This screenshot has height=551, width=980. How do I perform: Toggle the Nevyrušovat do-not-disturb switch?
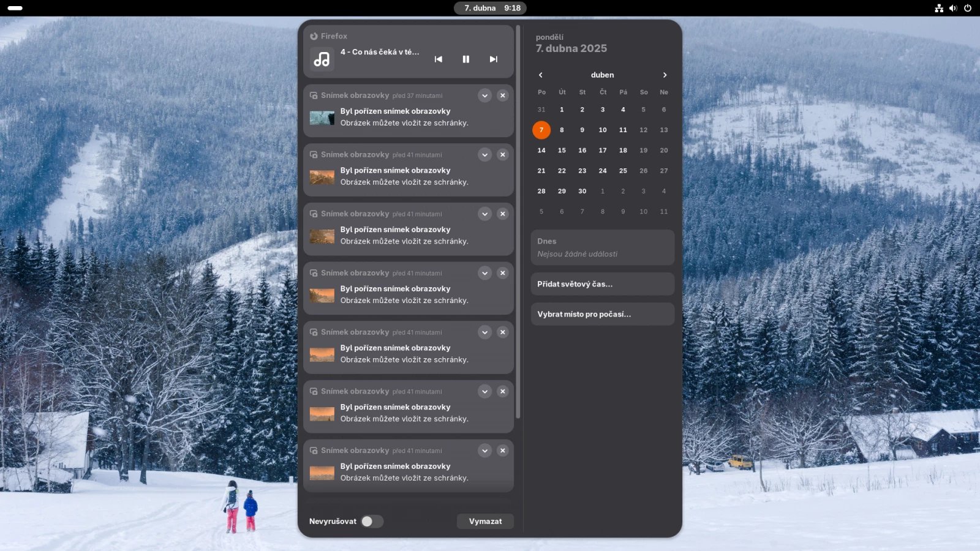[x=372, y=521]
